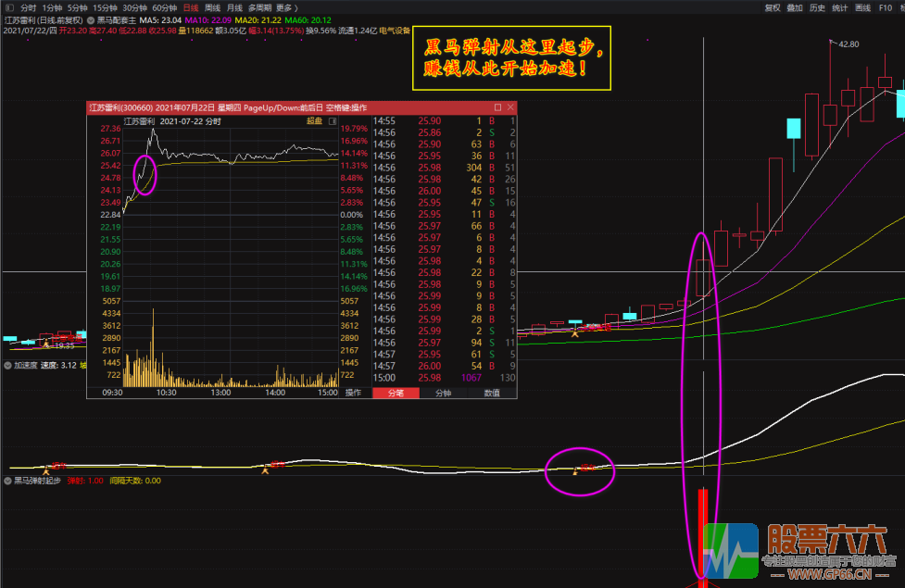Image resolution: width=905 pixels, height=588 pixels.
Task: Switch to the 分钟 tab in popup
Action: tap(444, 393)
